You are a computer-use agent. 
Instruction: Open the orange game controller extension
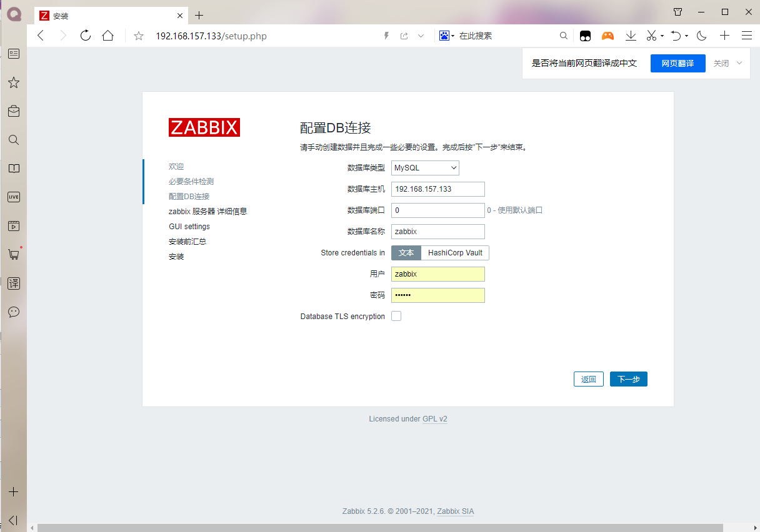(x=607, y=36)
